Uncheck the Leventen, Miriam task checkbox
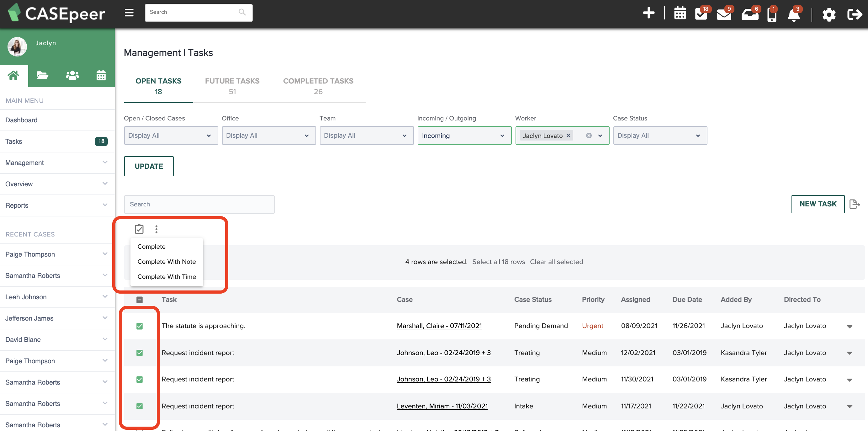Image resolution: width=868 pixels, height=431 pixels. coord(140,406)
